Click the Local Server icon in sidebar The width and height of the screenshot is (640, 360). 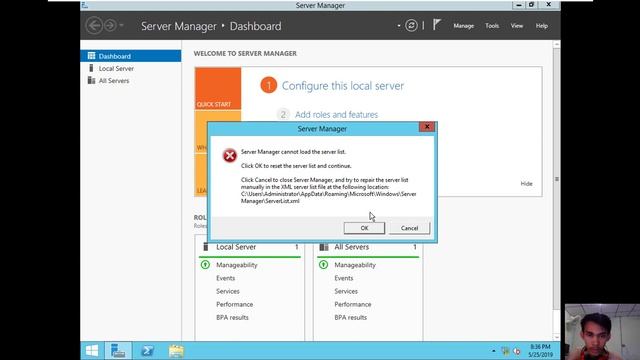click(x=91, y=68)
